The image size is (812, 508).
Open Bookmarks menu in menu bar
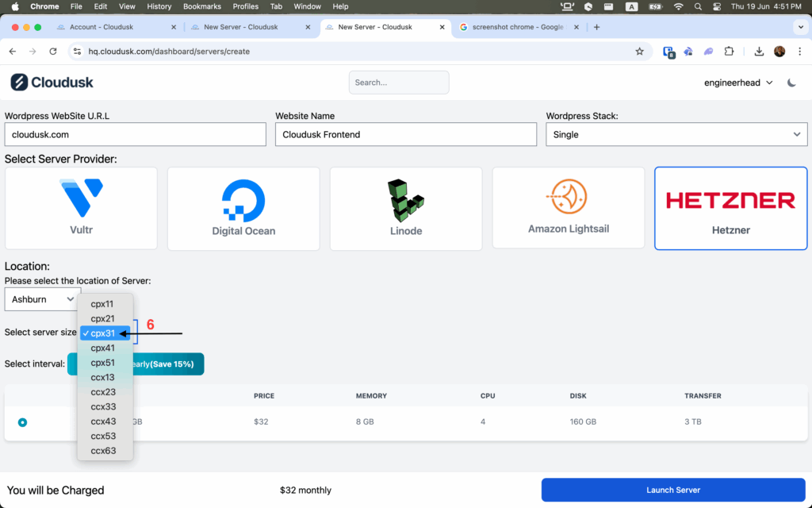click(201, 6)
